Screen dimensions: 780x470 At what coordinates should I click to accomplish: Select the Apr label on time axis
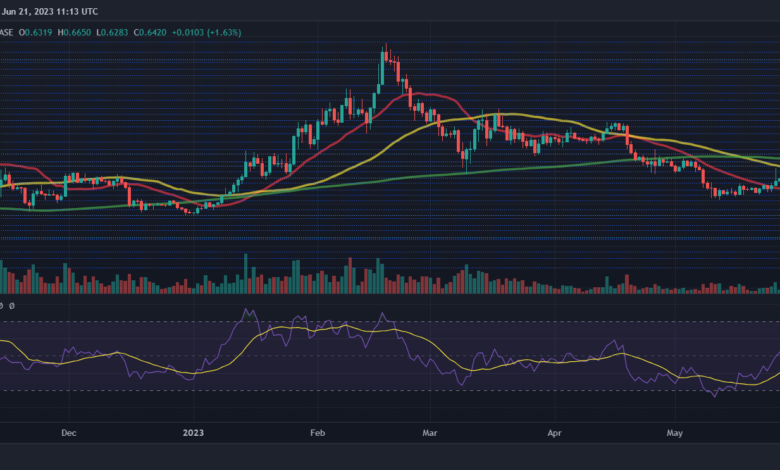pos(555,434)
